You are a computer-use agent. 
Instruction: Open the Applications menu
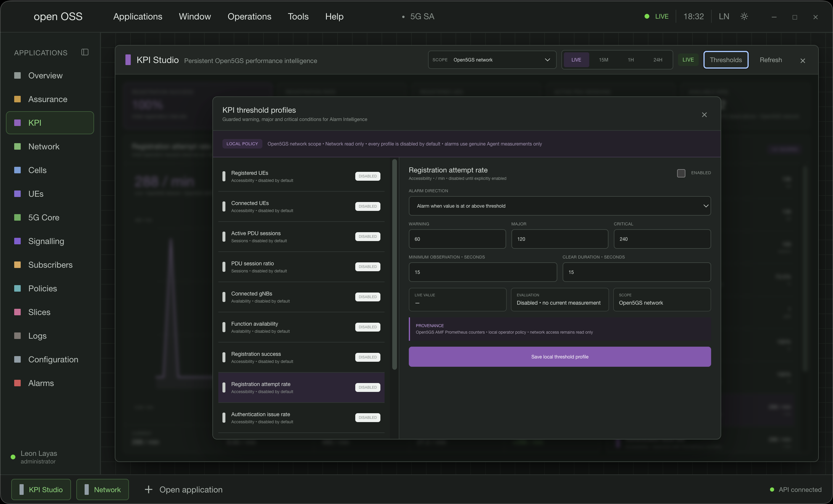point(138,16)
